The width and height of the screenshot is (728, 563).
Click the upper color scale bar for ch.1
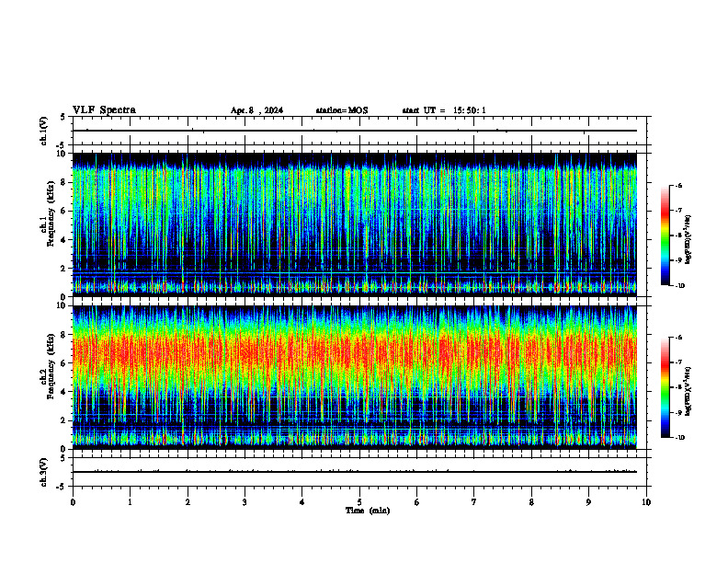tap(665, 236)
